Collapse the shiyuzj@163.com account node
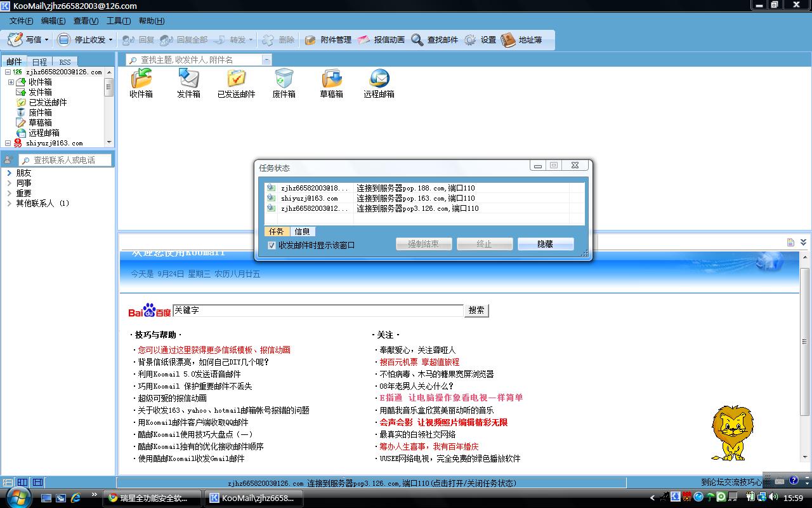This screenshot has height=508, width=812. tap(8, 144)
